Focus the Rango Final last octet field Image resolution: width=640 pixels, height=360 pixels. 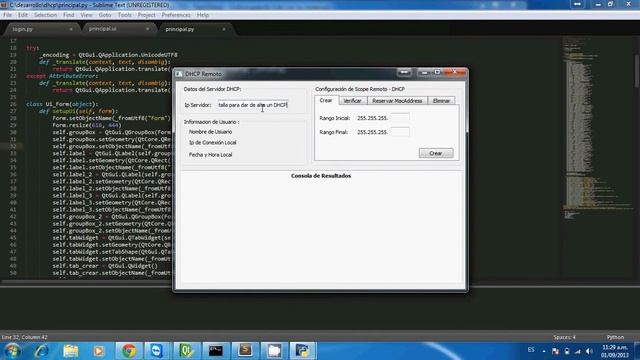[400, 132]
